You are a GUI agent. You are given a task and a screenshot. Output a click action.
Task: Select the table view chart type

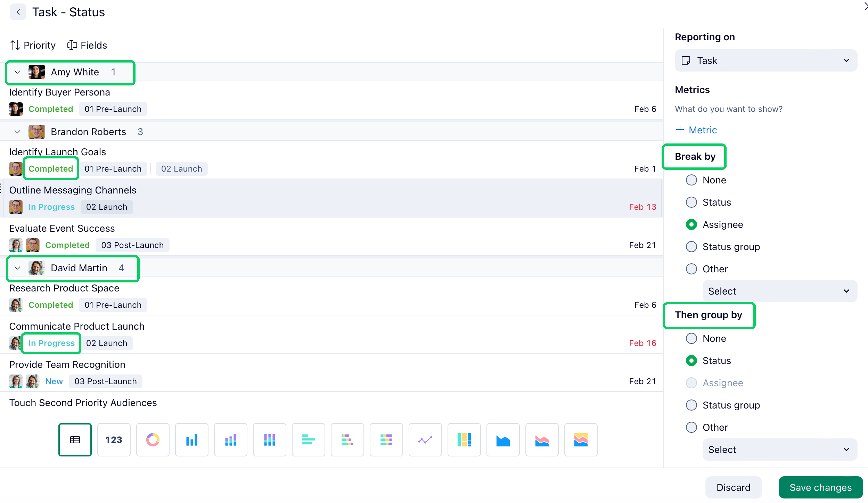pos(75,439)
